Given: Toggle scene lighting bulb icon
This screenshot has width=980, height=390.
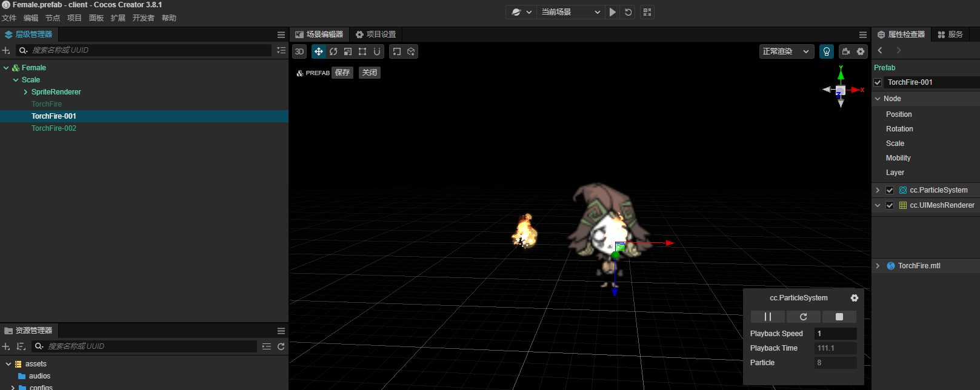Looking at the screenshot, I should pyautogui.click(x=827, y=51).
